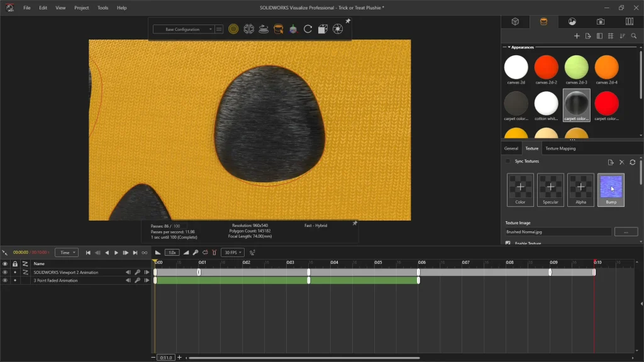The height and width of the screenshot is (362, 644).
Task: Collapse the Appearances section
Action: 509,47
